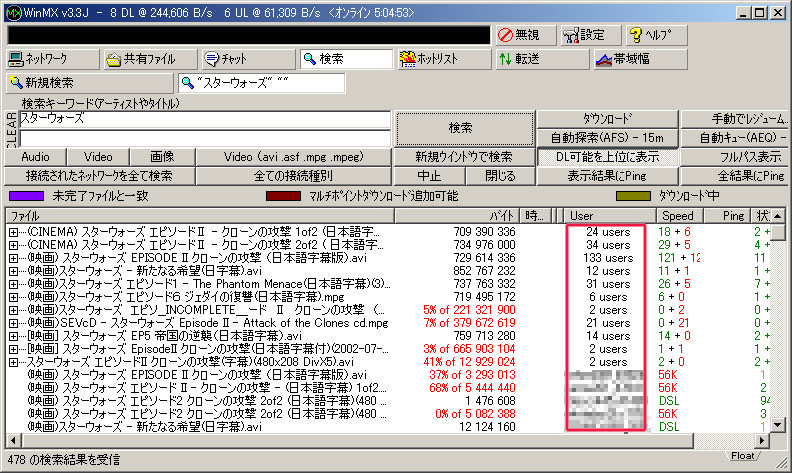Click the dark red マルチポイントダウンロード swatch
792x473 pixels.
pos(283,196)
